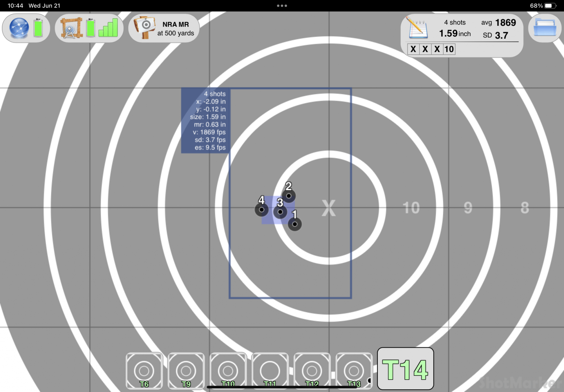The height and width of the screenshot is (392, 564).
Task: Open the blue folder archive icon
Action: click(x=545, y=28)
